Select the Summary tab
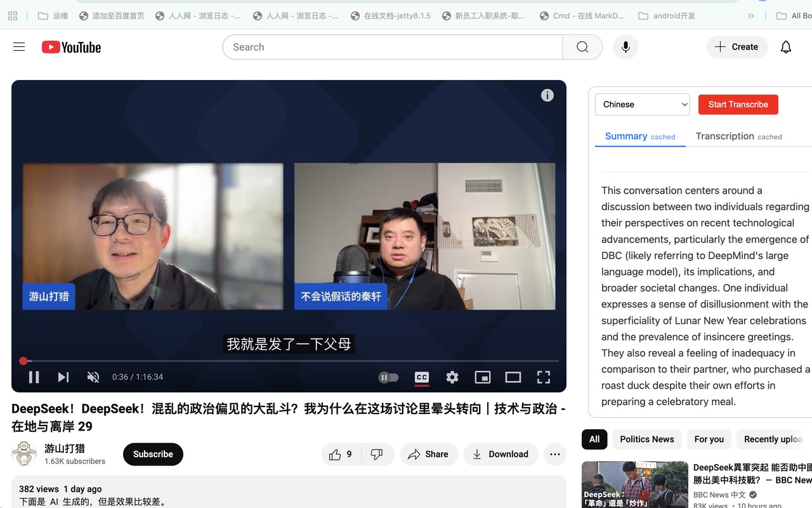 (x=640, y=137)
